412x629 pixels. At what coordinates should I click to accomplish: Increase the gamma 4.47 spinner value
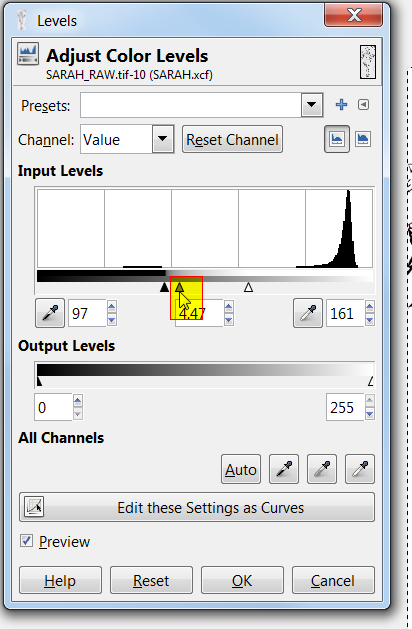(229, 307)
